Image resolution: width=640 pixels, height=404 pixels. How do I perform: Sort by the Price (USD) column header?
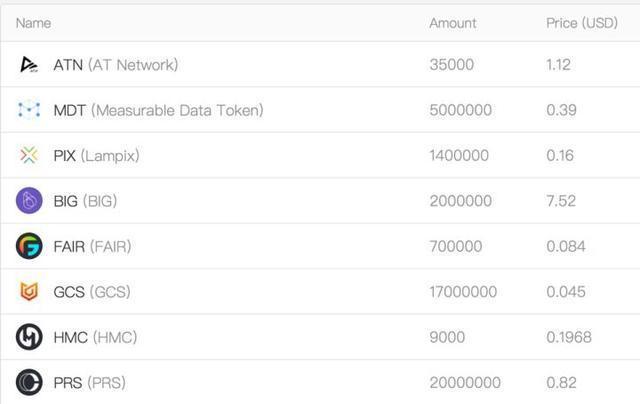point(582,23)
